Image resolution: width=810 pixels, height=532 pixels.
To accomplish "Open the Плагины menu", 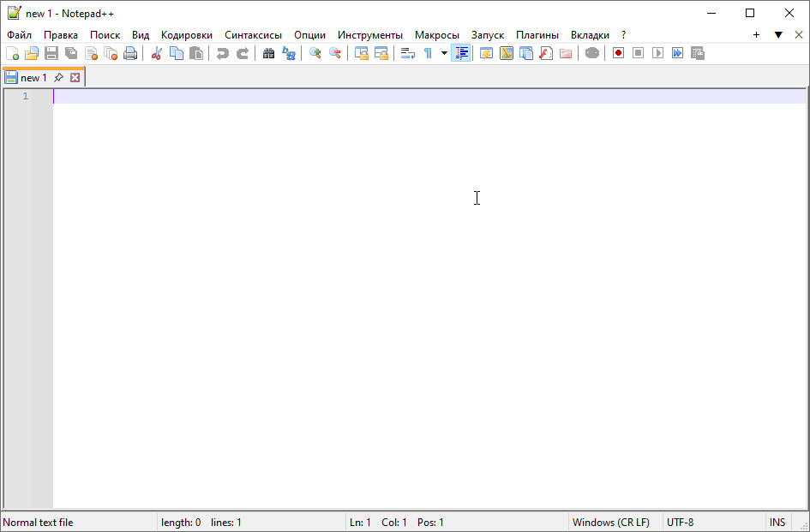I will point(537,35).
